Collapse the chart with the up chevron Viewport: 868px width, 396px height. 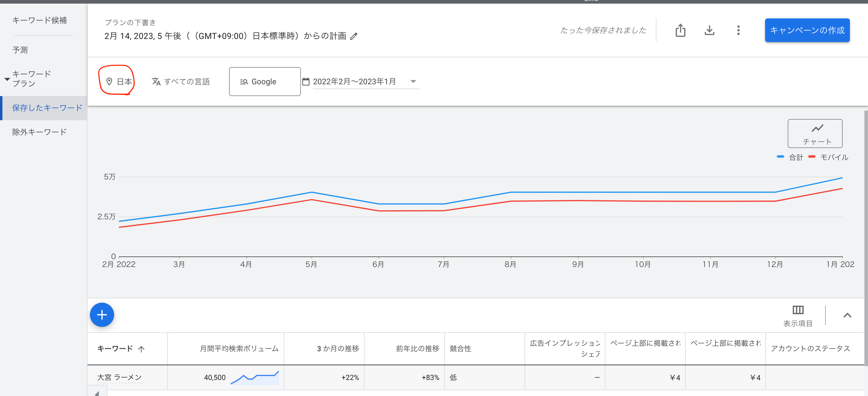pyautogui.click(x=847, y=315)
